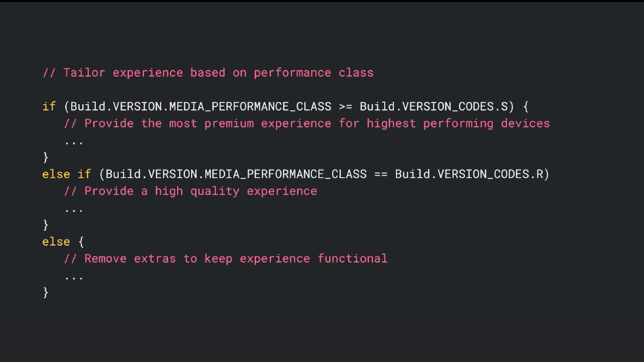The width and height of the screenshot is (644, 362).
Task: Click the first 'if' keyword
Action: 49,107
